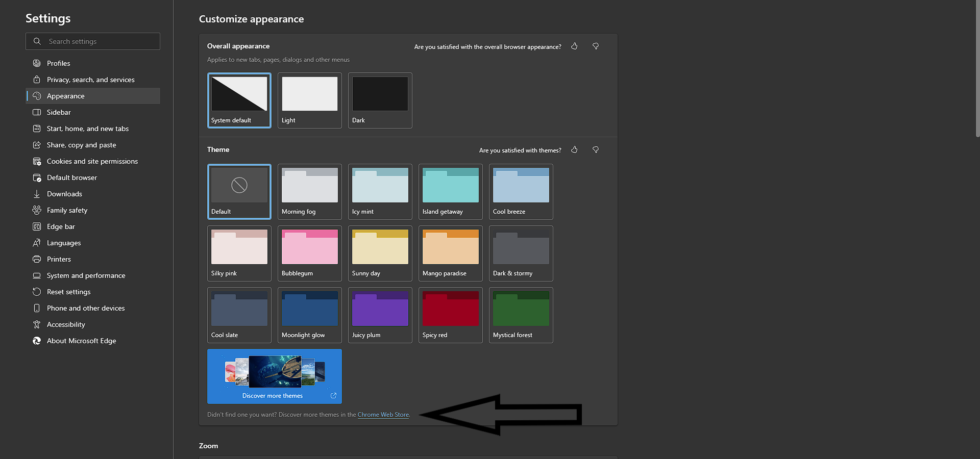Click the thumbs up for overall browser appearance
Image resolution: width=980 pixels, height=459 pixels.
click(x=574, y=46)
